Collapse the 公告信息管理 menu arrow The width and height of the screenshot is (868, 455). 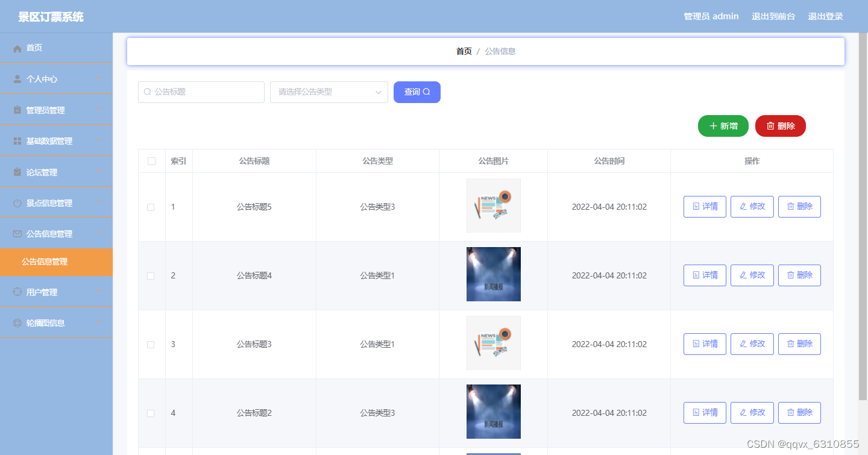tap(99, 233)
